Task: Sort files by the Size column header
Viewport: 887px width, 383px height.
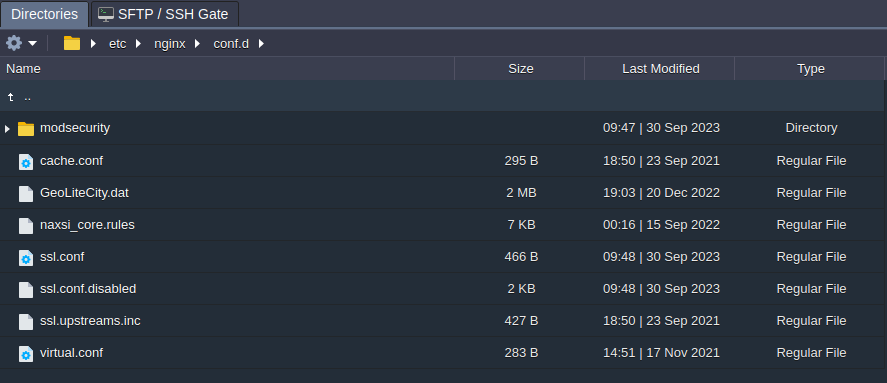Action: tap(520, 68)
